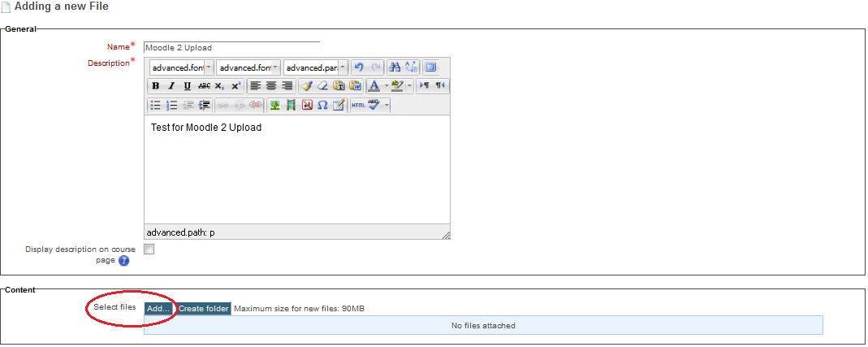Insert unordered bullet list

pyautogui.click(x=156, y=105)
